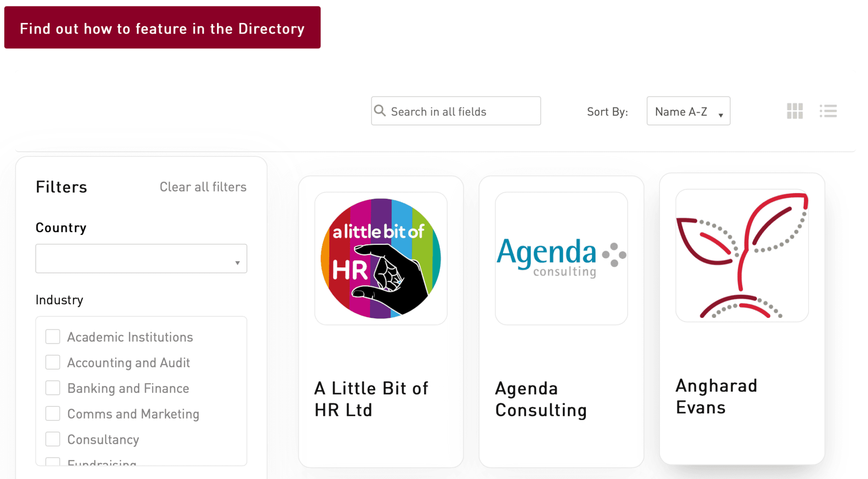The width and height of the screenshot is (868, 479).
Task: Select the Consultancy industry filter
Action: pyautogui.click(x=53, y=440)
